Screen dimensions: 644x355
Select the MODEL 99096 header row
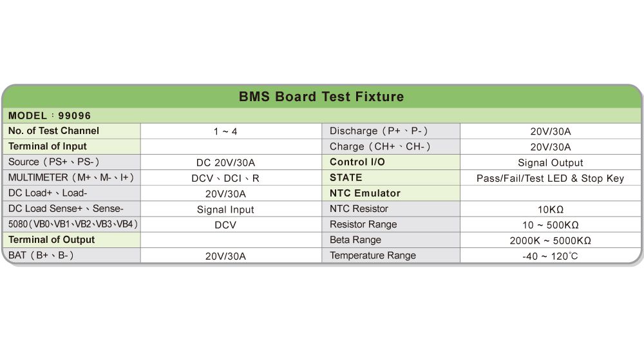click(50, 116)
